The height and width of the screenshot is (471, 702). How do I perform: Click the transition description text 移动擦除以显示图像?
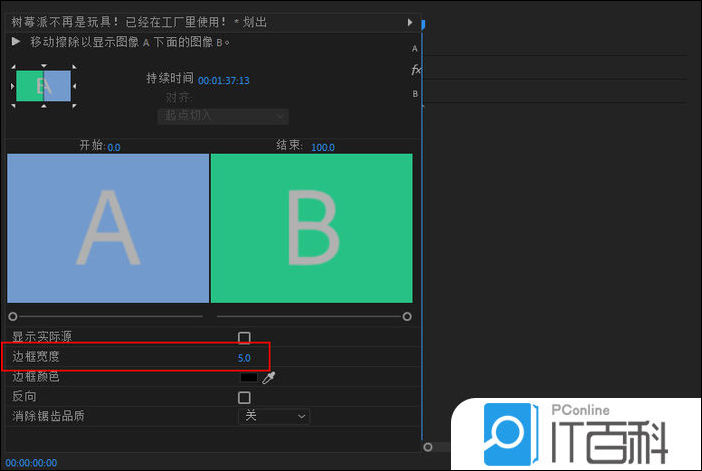point(130,42)
